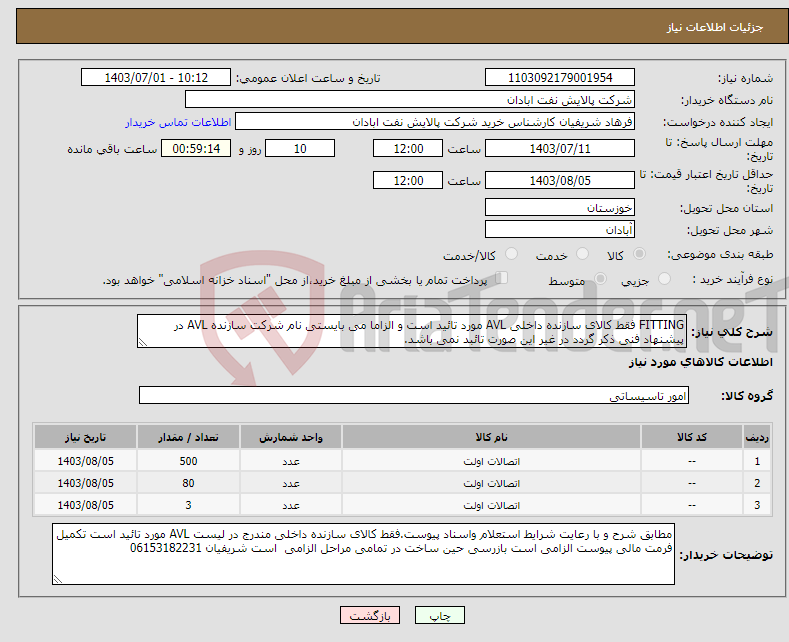The width and height of the screenshot is (789, 642).
Task: Click the resize handle of the description box
Action: click(x=143, y=342)
